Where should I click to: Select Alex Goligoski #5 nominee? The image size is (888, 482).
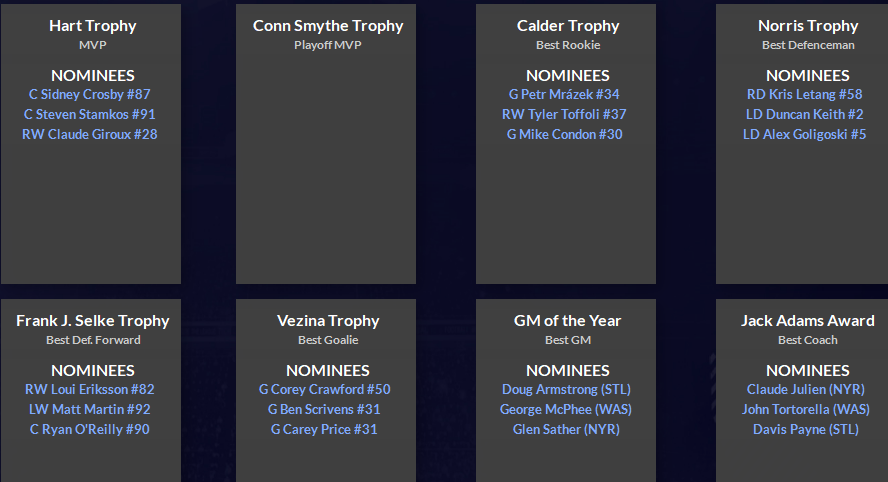pos(804,134)
